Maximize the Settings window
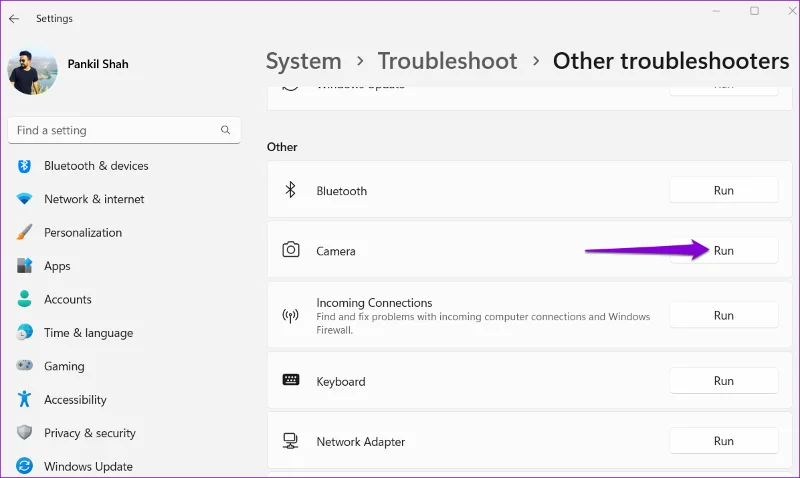Image resolution: width=800 pixels, height=478 pixels. (x=755, y=11)
